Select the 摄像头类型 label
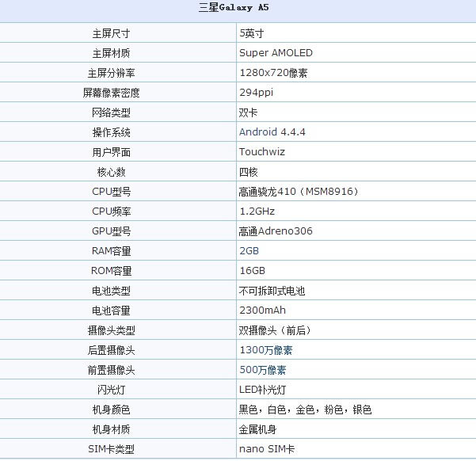Screen dimensions: 476x461 click(112, 330)
